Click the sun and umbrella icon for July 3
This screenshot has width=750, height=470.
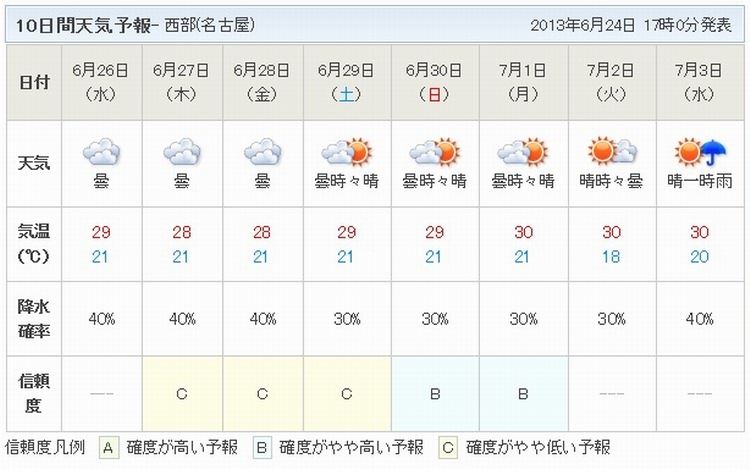coord(700,152)
